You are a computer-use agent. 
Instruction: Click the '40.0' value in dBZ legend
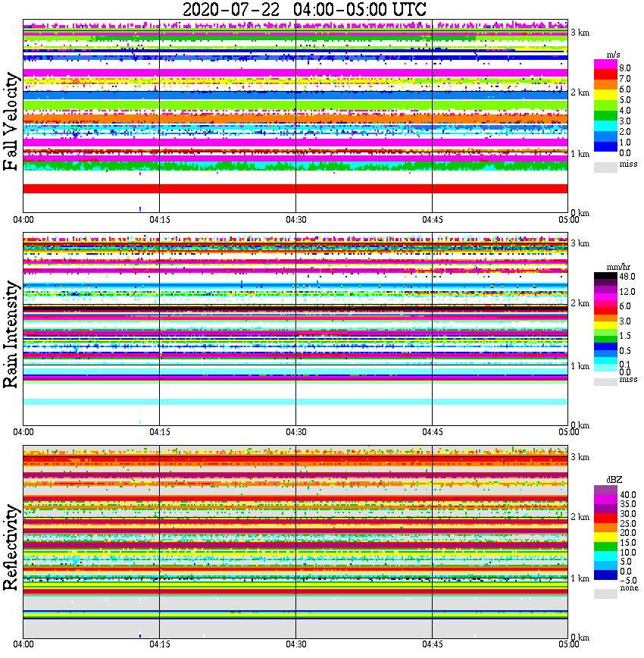coord(628,495)
